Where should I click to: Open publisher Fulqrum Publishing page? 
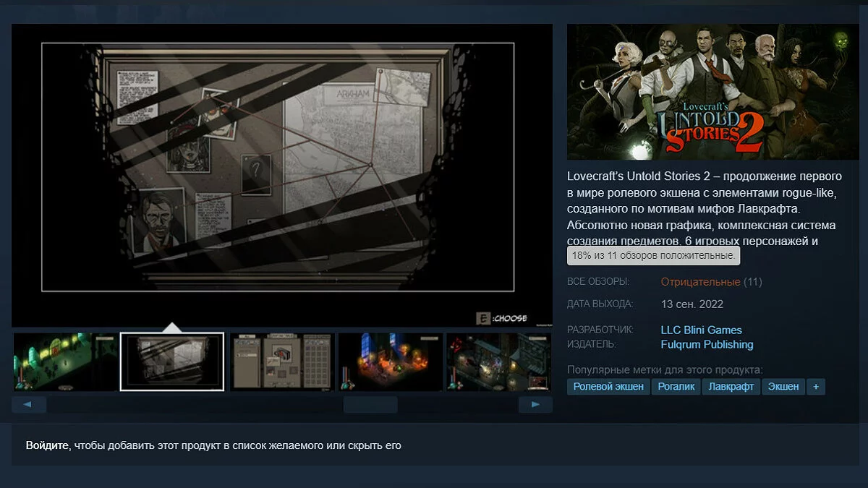[707, 345]
